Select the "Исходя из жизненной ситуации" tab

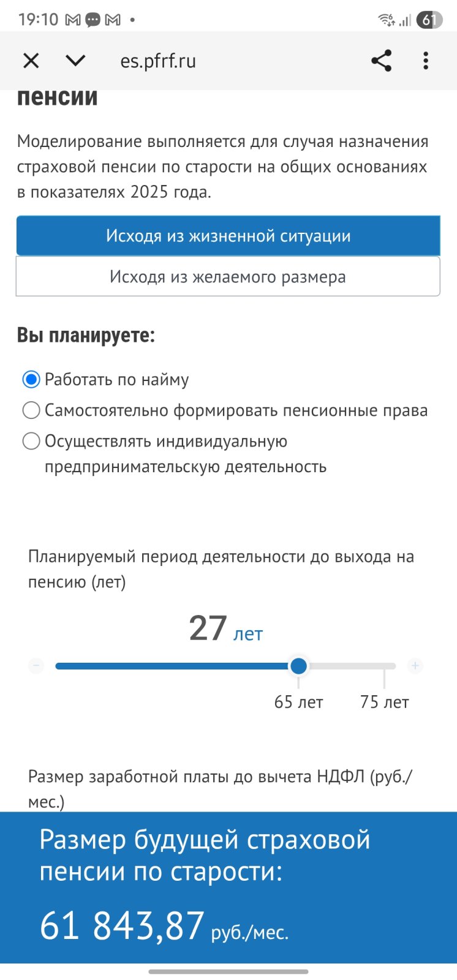click(x=228, y=236)
